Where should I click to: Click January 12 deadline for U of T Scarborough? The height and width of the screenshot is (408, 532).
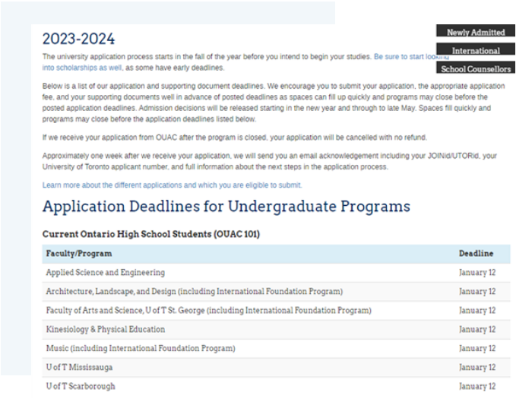pyautogui.click(x=477, y=387)
